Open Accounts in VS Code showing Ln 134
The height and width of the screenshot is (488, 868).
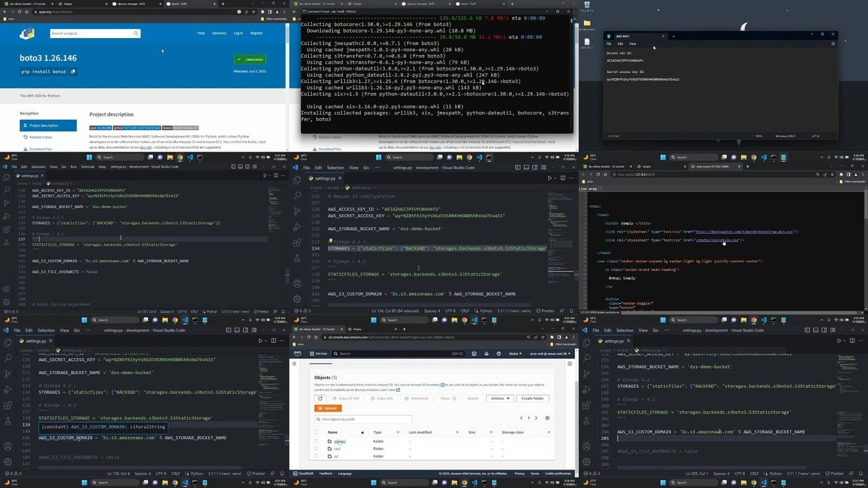297,283
